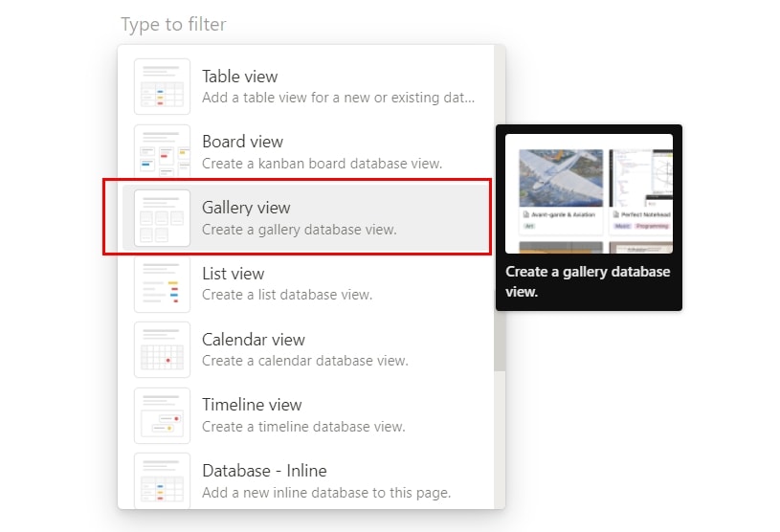Image resolution: width=780 pixels, height=532 pixels.
Task: Click the Type to filter field
Action: (173, 24)
